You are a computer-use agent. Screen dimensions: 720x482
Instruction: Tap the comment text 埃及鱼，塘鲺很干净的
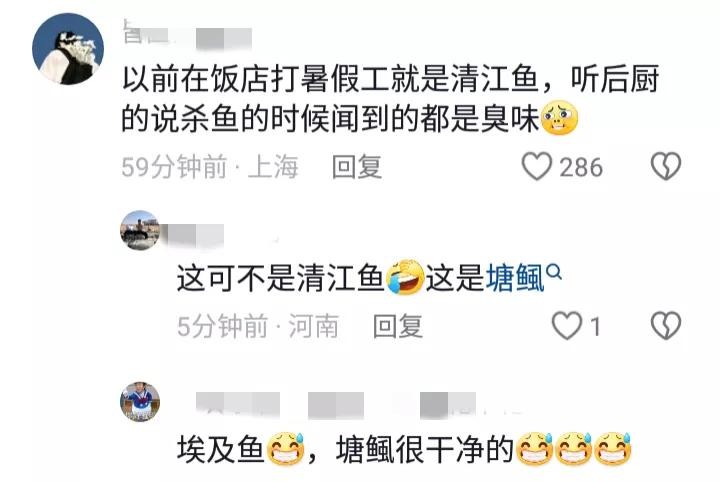[345, 449]
